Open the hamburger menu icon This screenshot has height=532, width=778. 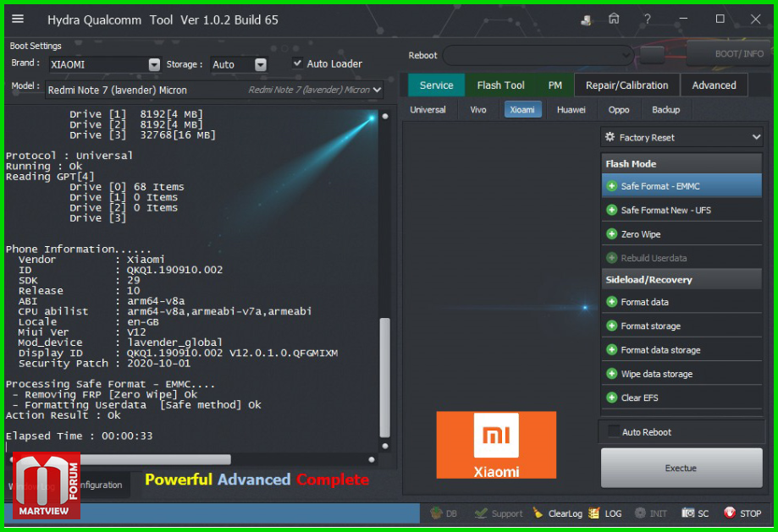point(18,19)
